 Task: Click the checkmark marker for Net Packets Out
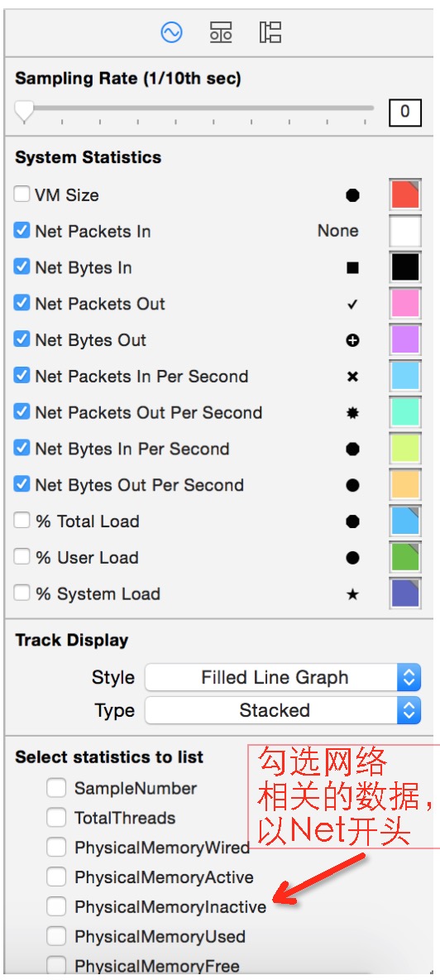click(352, 305)
